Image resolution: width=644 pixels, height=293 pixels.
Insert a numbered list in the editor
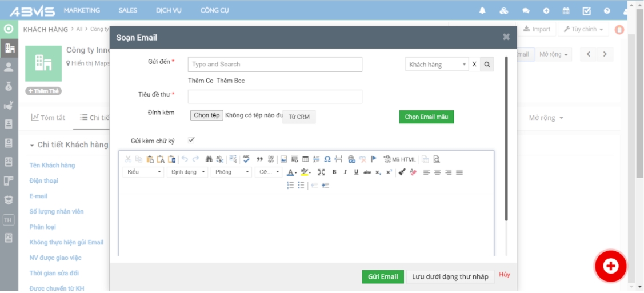point(290,185)
